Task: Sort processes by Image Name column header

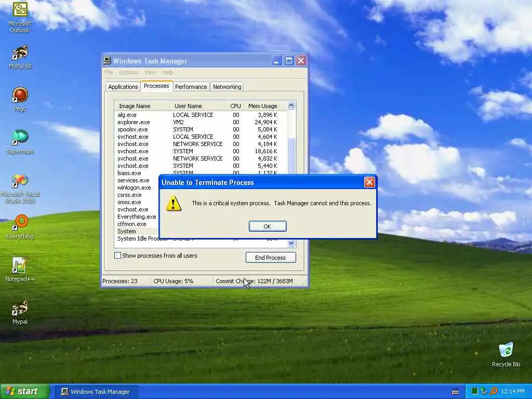Action: click(142, 106)
